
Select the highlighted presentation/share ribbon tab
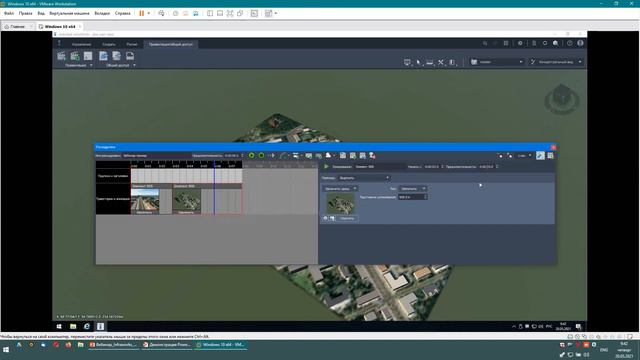tap(171, 44)
